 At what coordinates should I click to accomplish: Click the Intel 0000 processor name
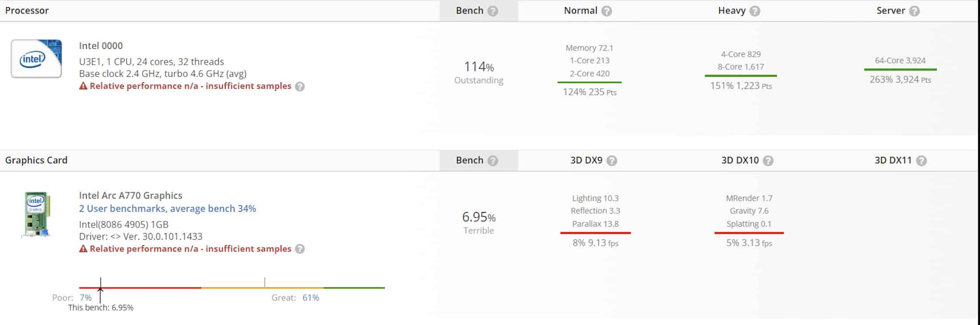[x=101, y=45]
